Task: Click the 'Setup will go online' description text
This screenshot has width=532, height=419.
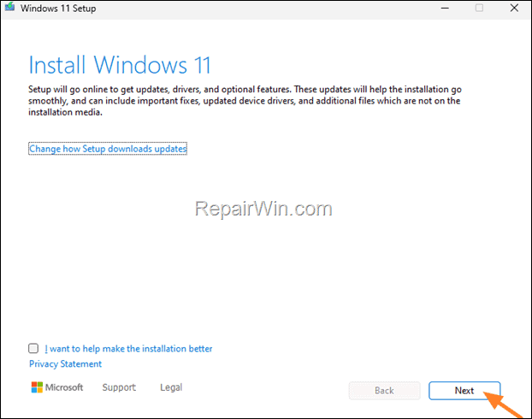Action: tap(245, 101)
